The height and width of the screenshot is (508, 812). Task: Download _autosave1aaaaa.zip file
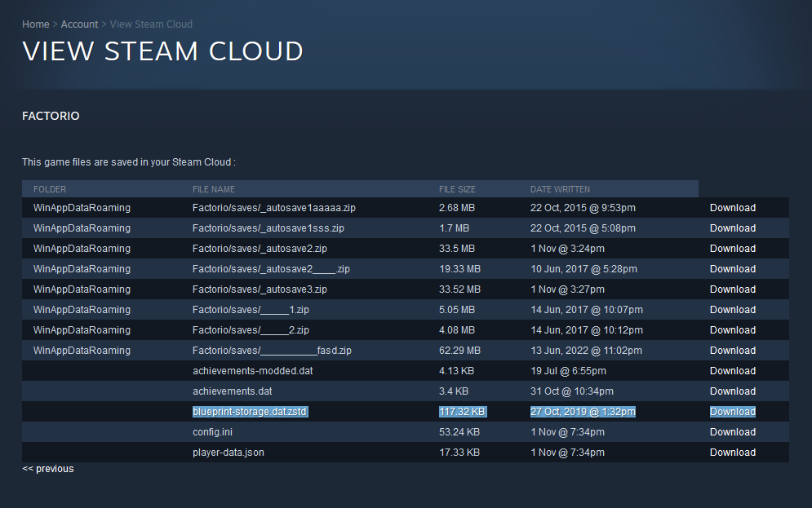tap(732, 208)
